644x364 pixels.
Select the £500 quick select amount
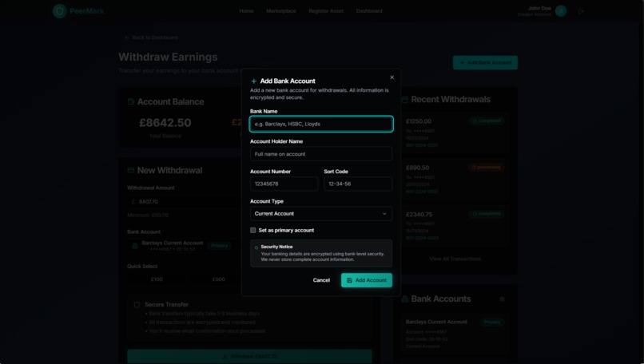pos(218,279)
